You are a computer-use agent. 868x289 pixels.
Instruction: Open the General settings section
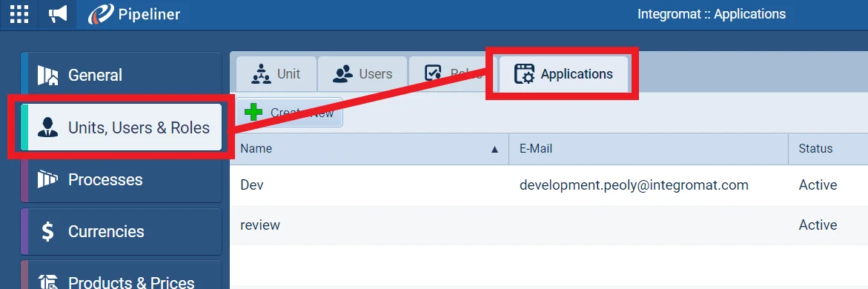[x=121, y=76]
